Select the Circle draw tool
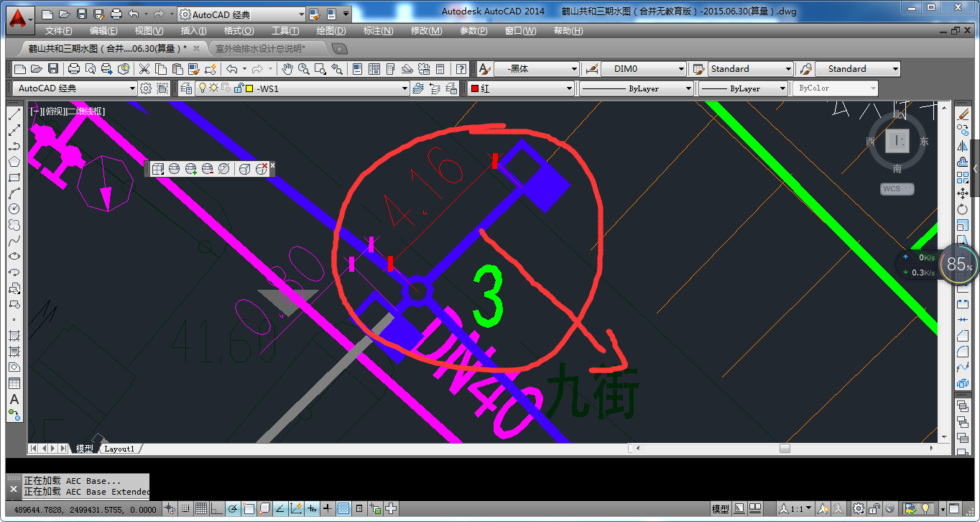980x522 pixels. click(x=14, y=209)
